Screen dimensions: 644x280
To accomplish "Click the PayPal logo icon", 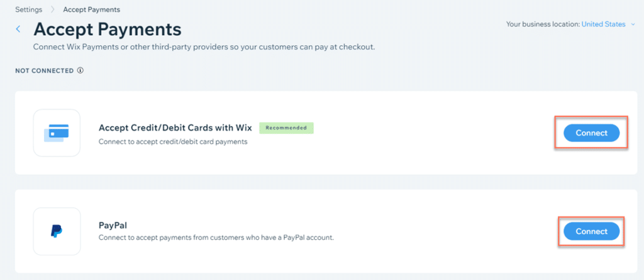I will (57, 232).
